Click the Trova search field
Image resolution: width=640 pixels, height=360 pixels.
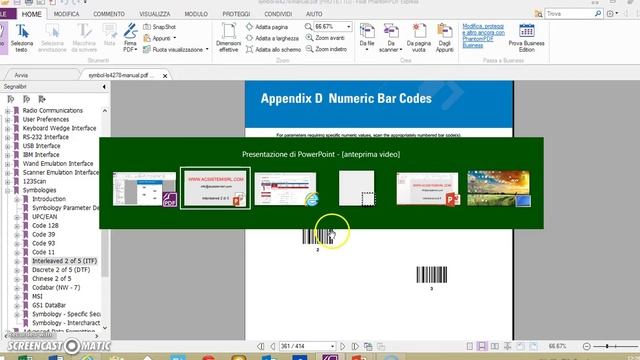pyautogui.click(x=569, y=14)
